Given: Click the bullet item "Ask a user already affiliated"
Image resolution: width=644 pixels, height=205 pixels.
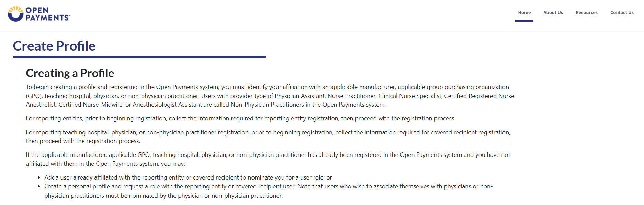Looking at the screenshot, I should pyautogui.click(x=188, y=177).
